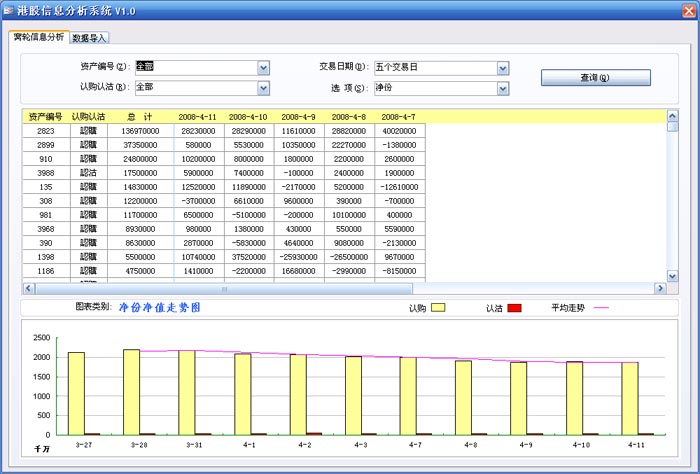Click the yellow bar for 3-28
The image size is (700, 474).
(x=131, y=392)
